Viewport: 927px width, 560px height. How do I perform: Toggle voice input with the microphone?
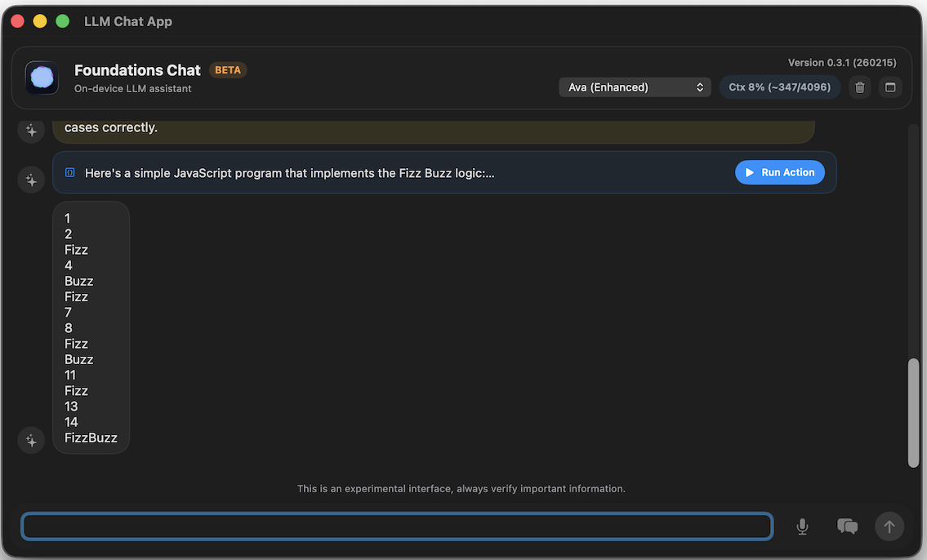[x=801, y=526]
